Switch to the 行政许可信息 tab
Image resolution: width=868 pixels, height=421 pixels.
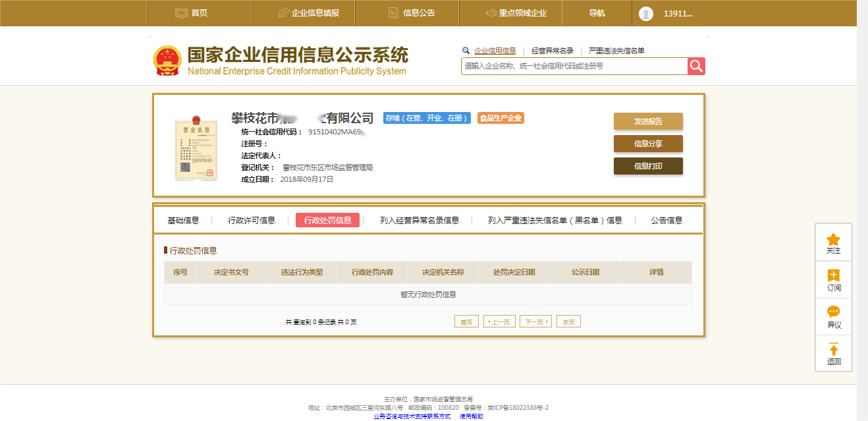click(x=252, y=220)
